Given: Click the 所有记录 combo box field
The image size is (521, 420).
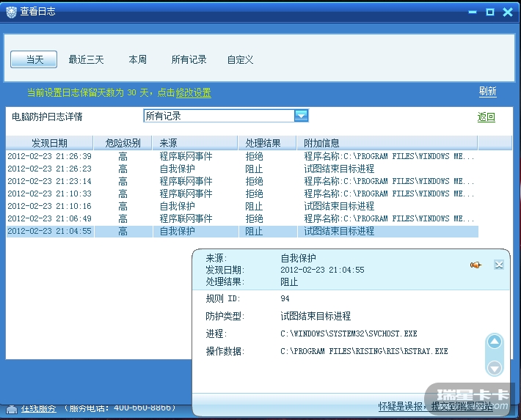Looking at the screenshot, I should 226,116.
